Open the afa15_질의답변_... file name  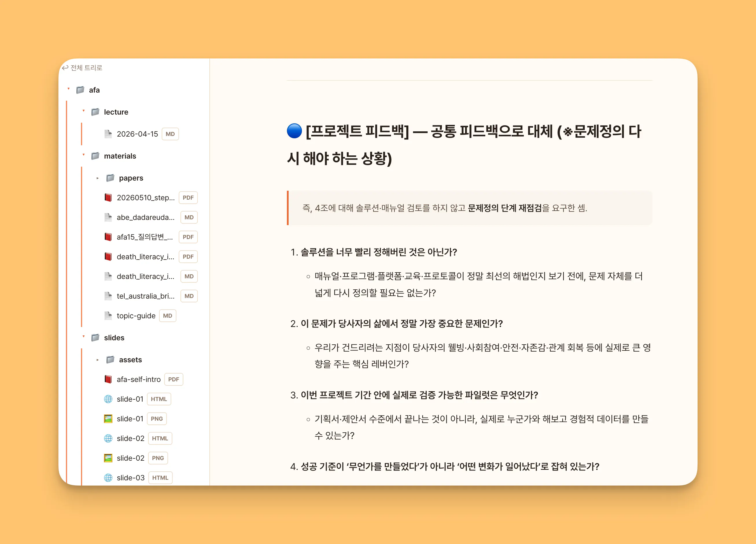(145, 237)
